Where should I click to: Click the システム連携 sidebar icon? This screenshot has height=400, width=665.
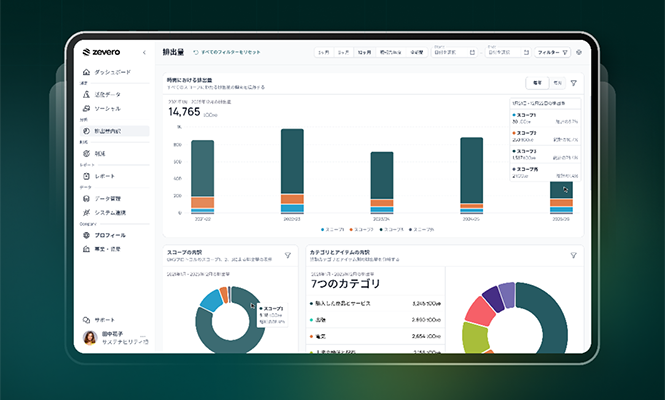pyautogui.click(x=85, y=212)
